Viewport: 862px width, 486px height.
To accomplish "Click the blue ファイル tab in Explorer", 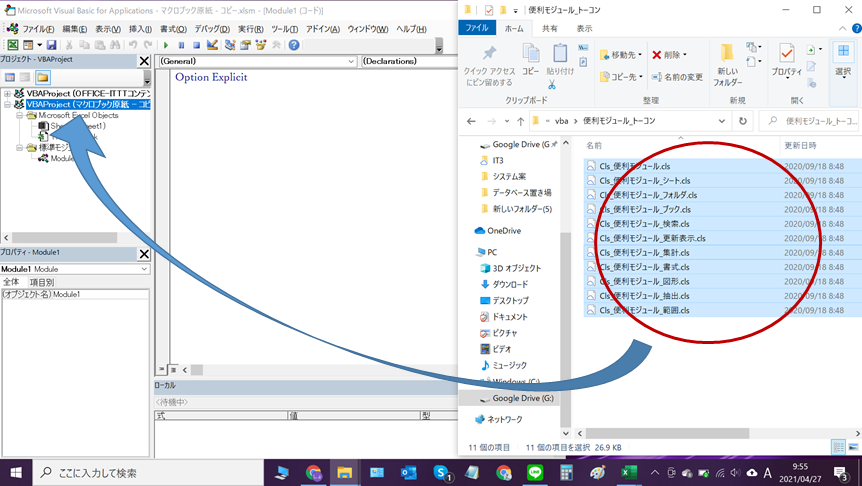I will tap(477, 27).
